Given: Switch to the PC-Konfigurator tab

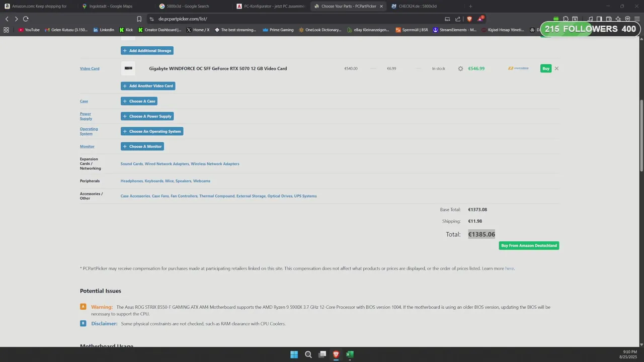Looking at the screenshot, I should point(271,6).
